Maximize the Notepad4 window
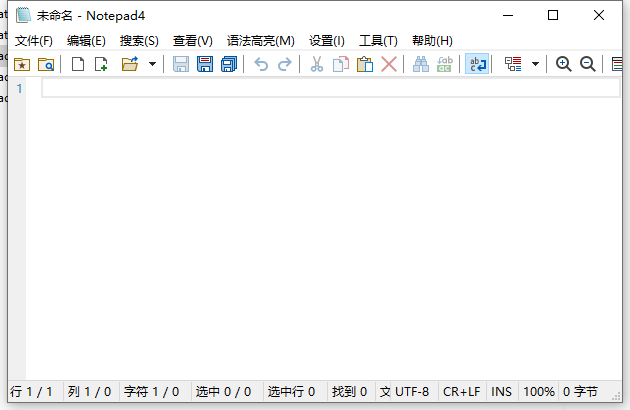 [x=553, y=16]
